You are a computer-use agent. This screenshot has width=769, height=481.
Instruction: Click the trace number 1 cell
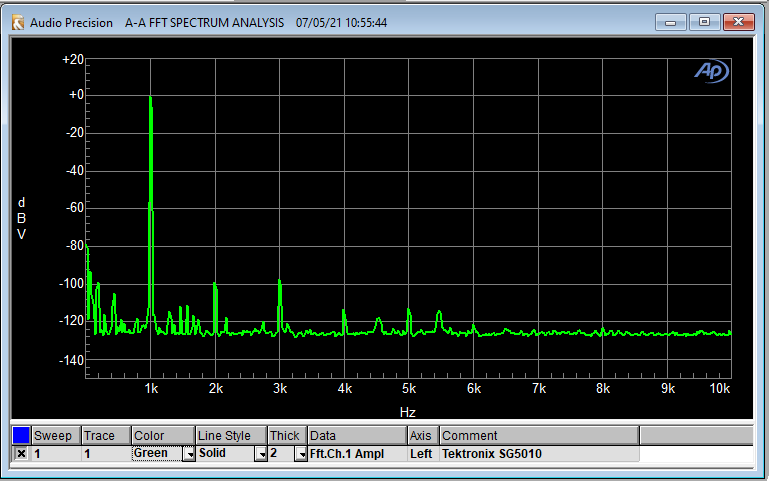106,454
